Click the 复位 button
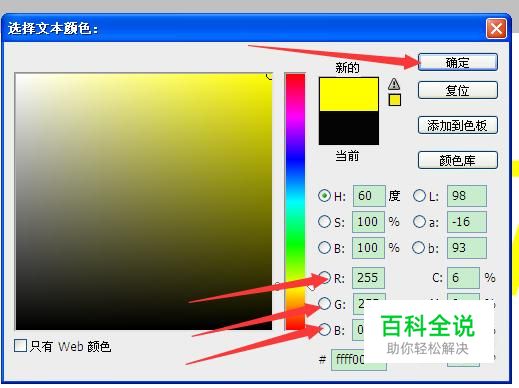 tap(458, 90)
